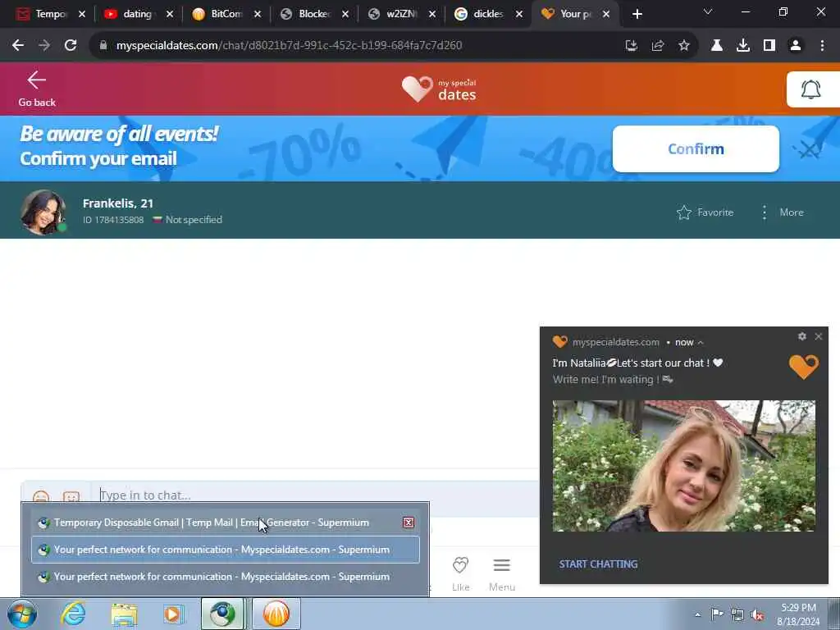Select the highlighted Myspecialdates.com window entry

[x=226, y=550]
